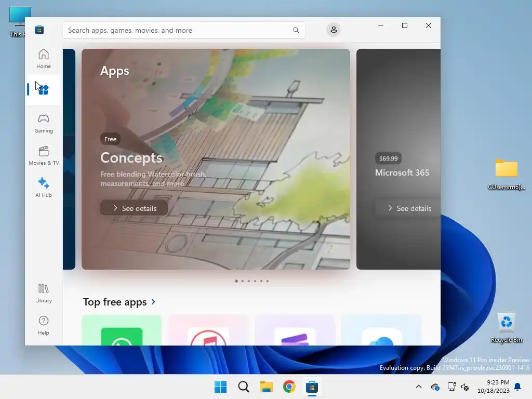Image resolution: width=532 pixels, height=399 pixels.
Task: Select the second carousel page dot
Action: [x=243, y=281]
